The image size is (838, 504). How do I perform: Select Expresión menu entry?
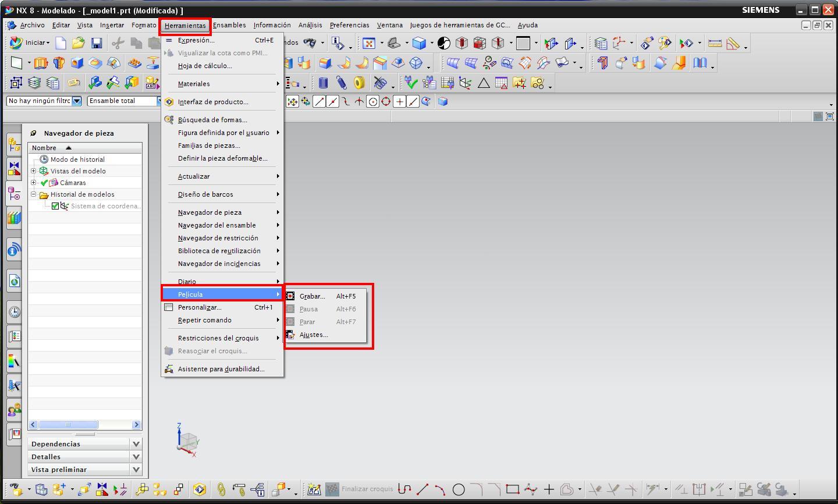pyautogui.click(x=222, y=40)
